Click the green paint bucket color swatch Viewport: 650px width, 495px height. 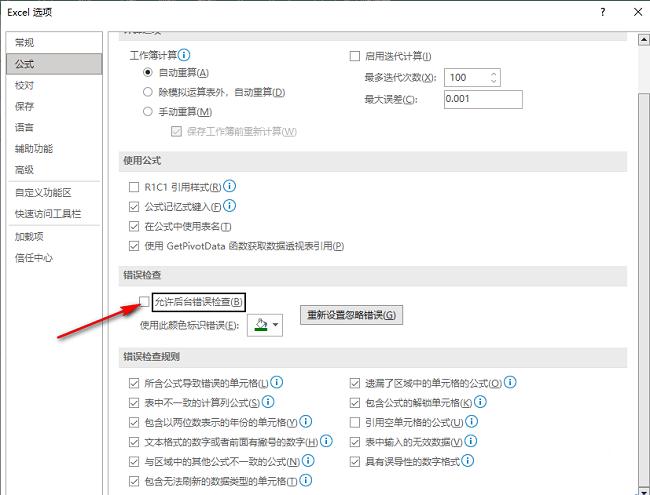[258, 325]
